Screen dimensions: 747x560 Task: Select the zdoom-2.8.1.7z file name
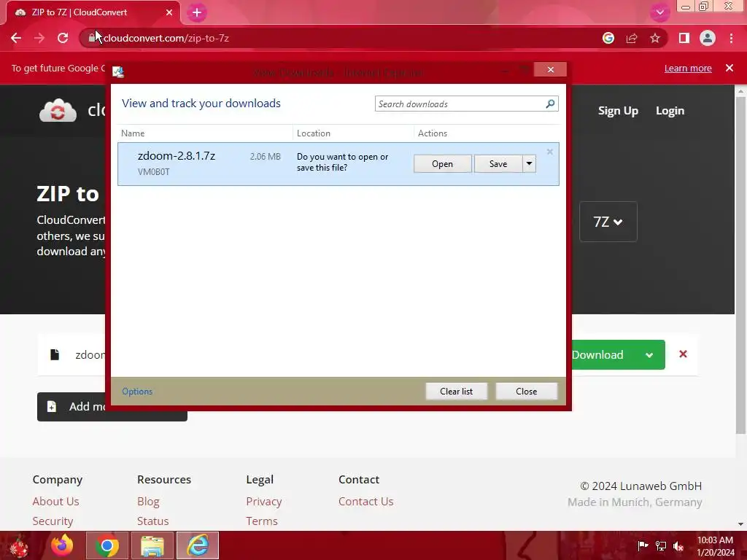click(x=177, y=156)
